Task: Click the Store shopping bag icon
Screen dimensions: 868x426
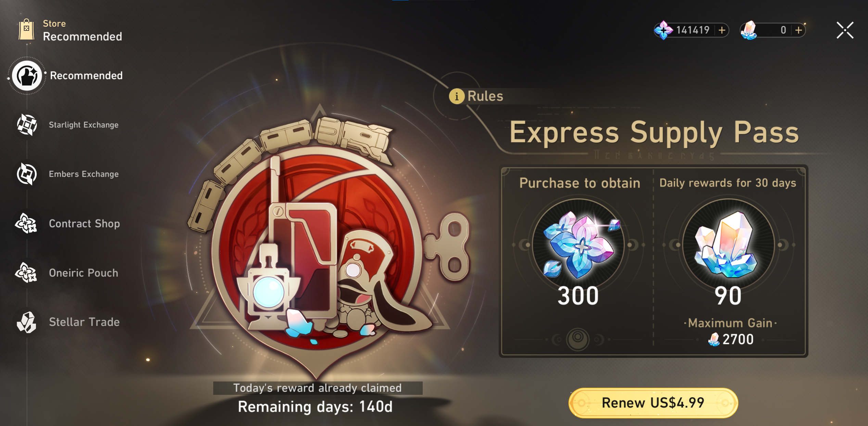Action: click(26, 30)
